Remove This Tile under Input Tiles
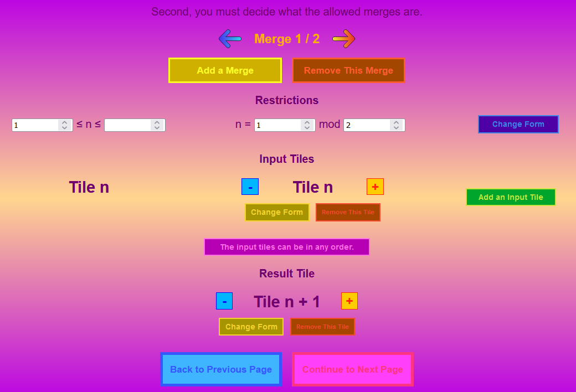Image resolution: width=576 pixels, height=392 pixels. (x=348, y=212)
